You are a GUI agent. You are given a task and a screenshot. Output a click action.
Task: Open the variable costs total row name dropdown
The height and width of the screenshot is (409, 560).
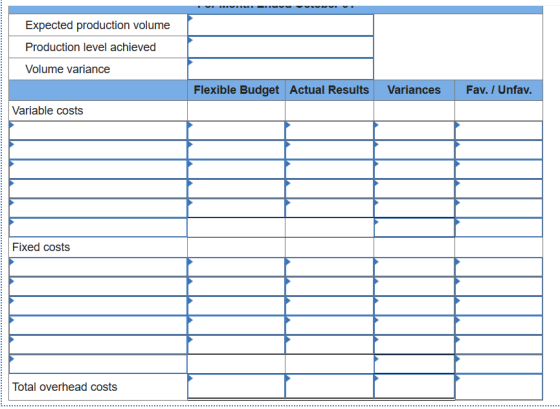tap(98, 228)
